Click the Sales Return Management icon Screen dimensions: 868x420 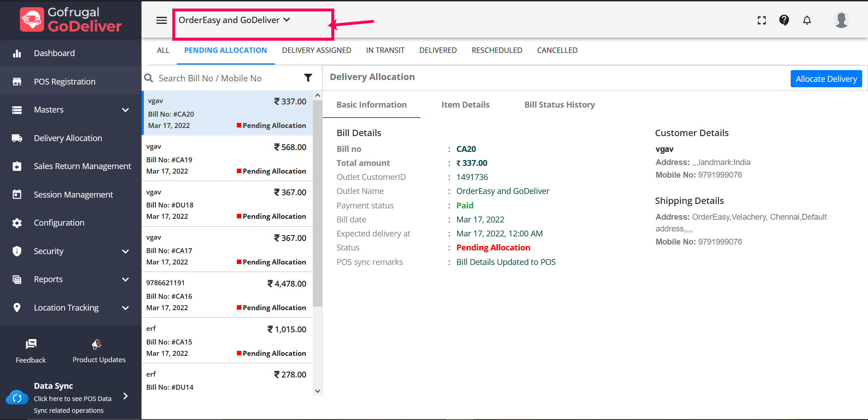17,166
